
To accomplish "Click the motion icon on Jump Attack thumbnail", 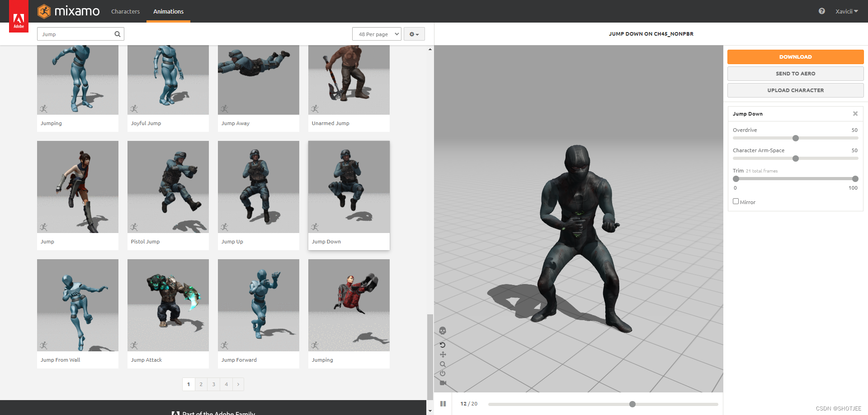I will coord(134,345).
